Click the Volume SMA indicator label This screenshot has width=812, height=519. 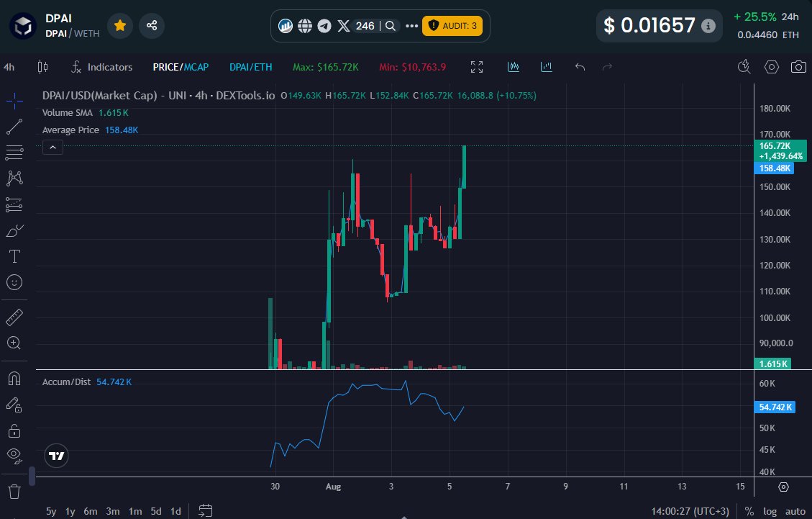tap(68, 112)
